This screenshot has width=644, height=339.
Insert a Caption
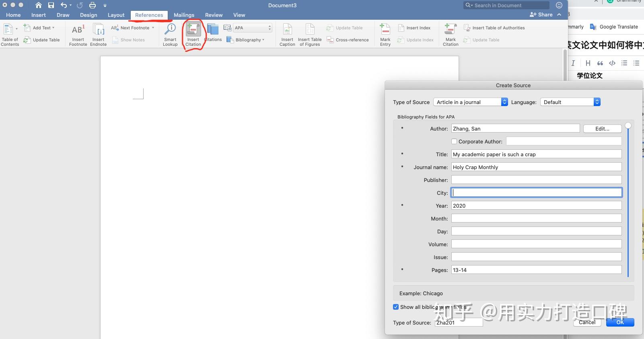click(x=287, y=35)
